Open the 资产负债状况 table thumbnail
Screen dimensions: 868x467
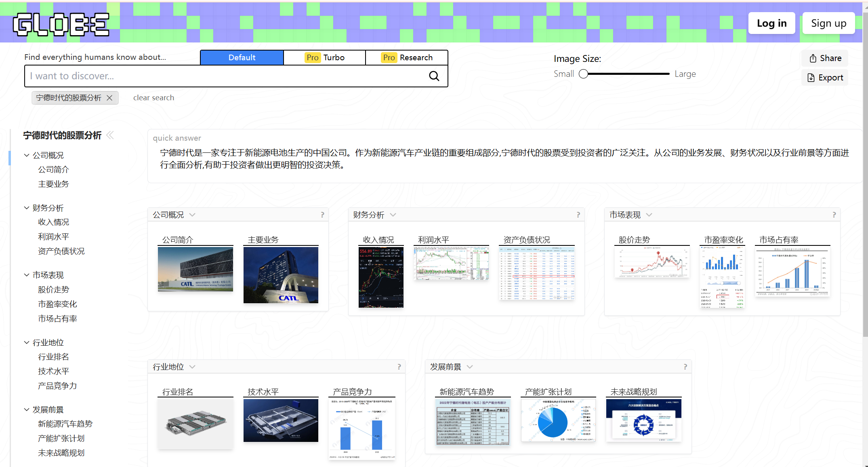coord(537,273)
